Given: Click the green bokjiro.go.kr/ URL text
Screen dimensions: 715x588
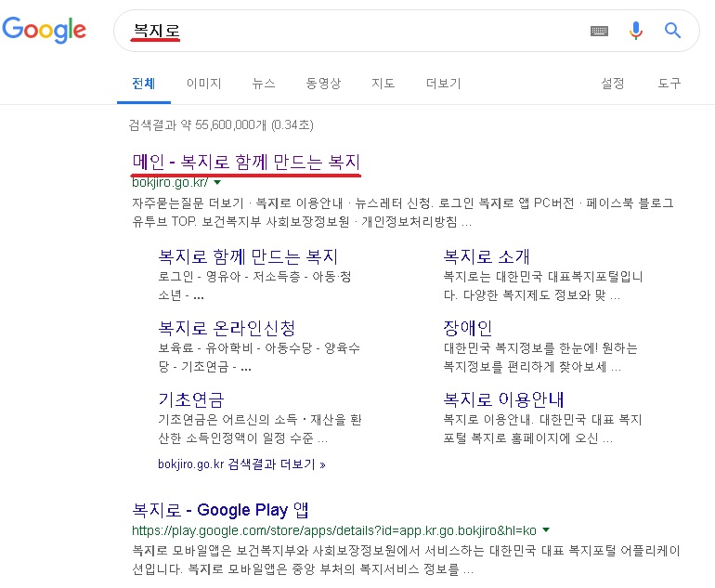Looking at the screenshot, I should click(170, 182).
